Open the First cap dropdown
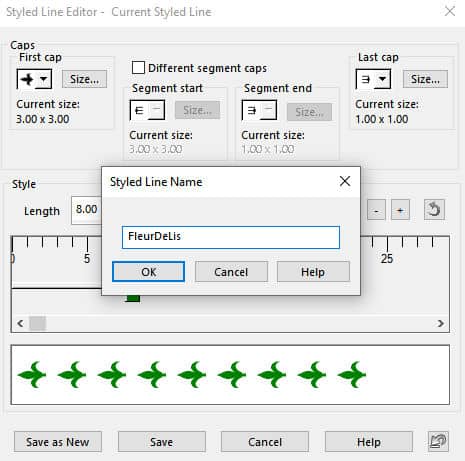This screenshot has width=465, height=461. (44, 79)
